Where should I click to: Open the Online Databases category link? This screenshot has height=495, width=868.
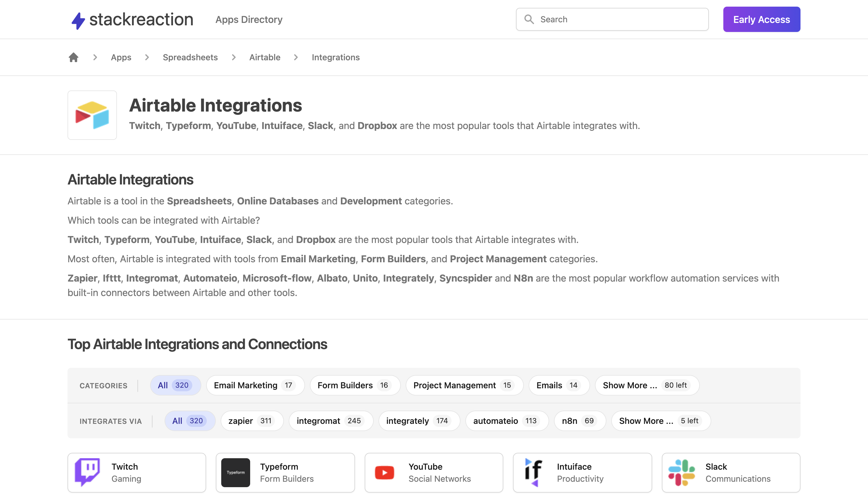(278, 201)
